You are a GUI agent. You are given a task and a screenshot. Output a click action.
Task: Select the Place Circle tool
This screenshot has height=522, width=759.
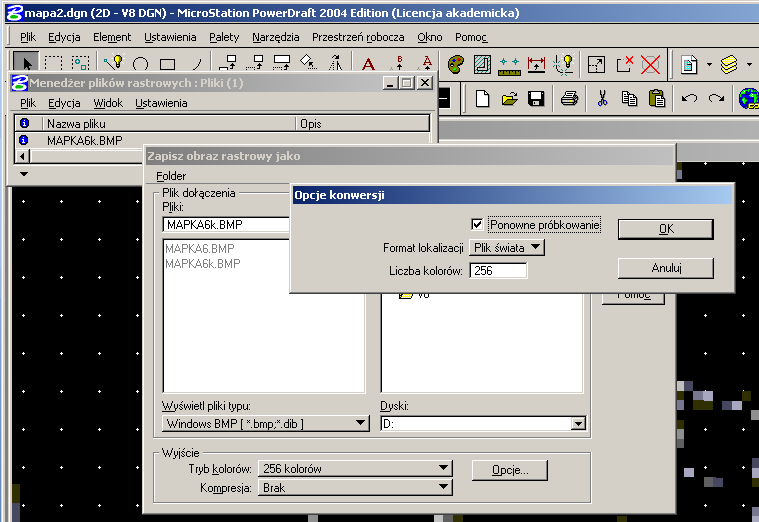[140, 64]
